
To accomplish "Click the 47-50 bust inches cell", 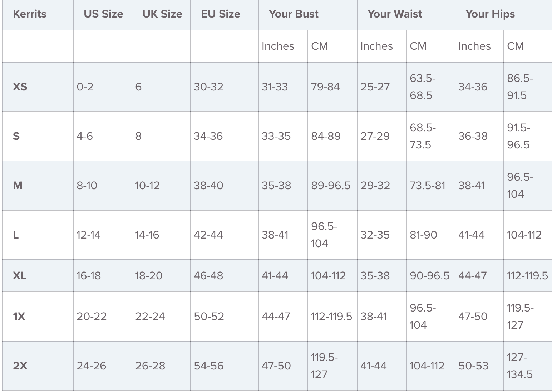I will coord(276,366).
